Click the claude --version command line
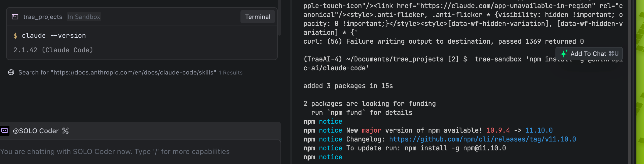 [54, 36]
